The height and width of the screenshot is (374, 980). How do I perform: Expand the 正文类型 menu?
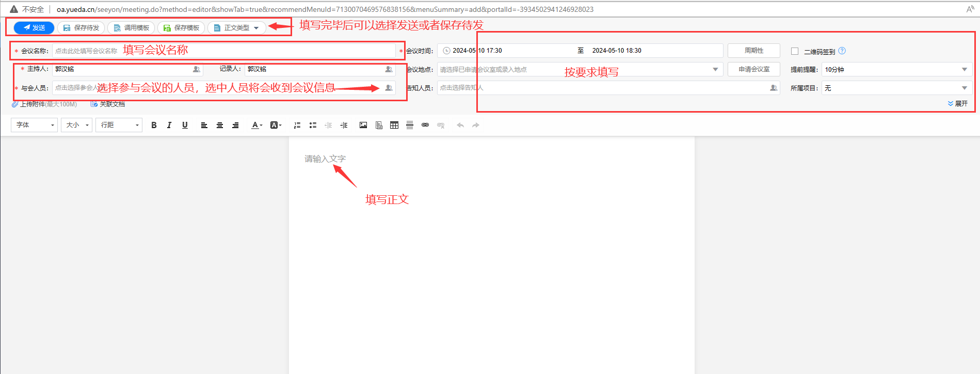click(237, 28)
